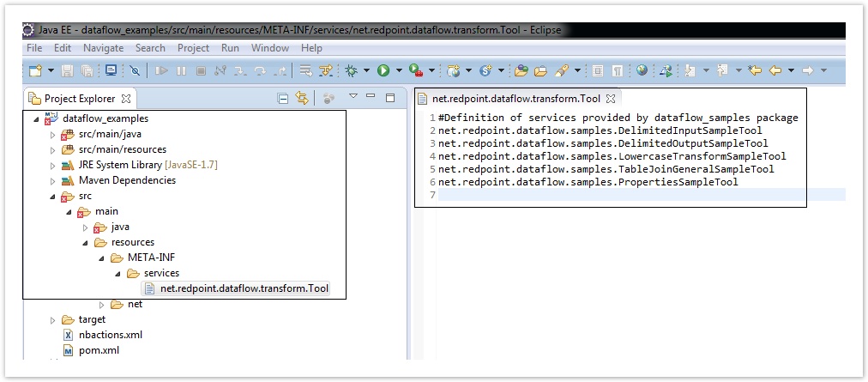Expand the src/main/java source folder

pyautogui.click(x=52, y=135)
